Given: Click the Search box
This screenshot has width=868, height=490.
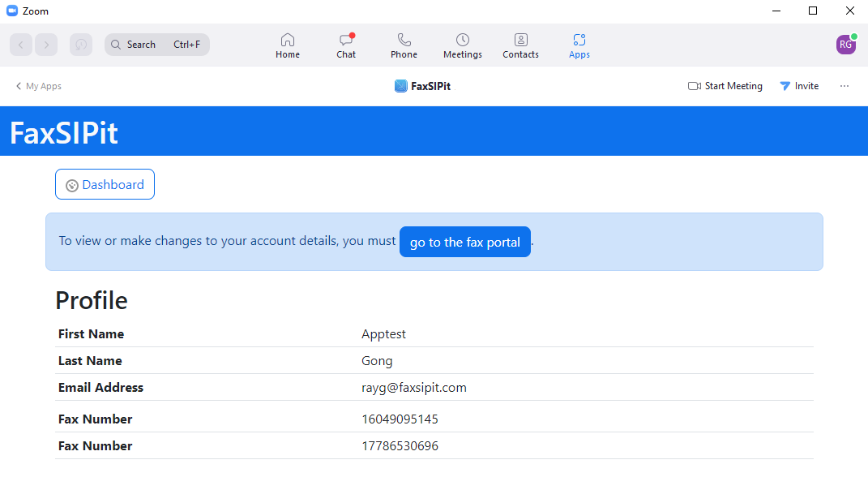Looking at the screenshot, I should tap(157, 45).
